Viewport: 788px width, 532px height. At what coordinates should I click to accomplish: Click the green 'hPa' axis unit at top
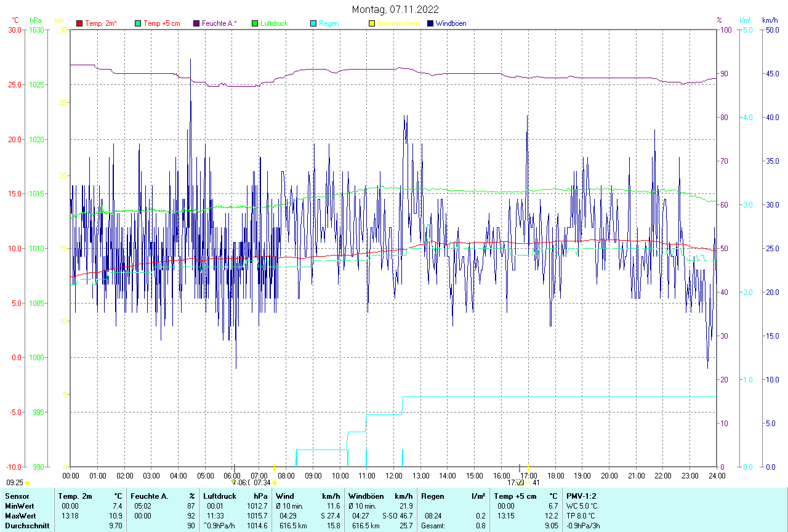(35, 20)
